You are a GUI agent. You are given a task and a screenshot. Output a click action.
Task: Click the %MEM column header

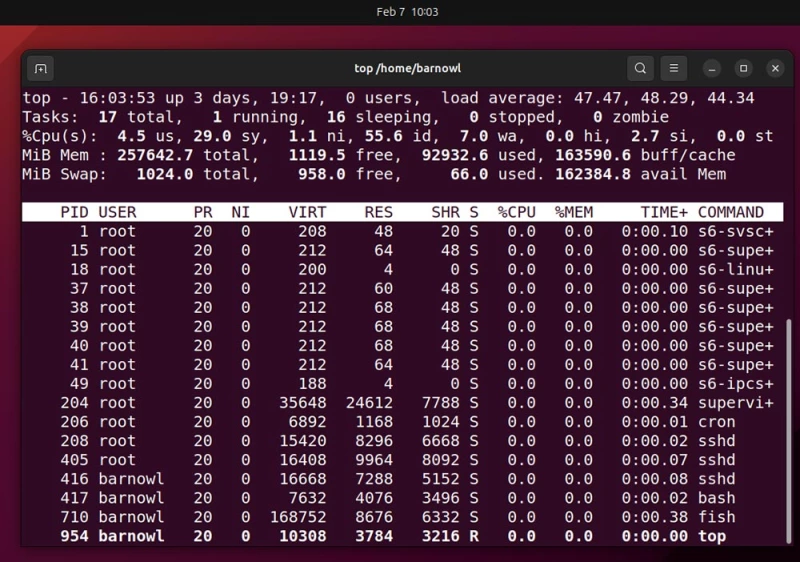coord(574,212)
